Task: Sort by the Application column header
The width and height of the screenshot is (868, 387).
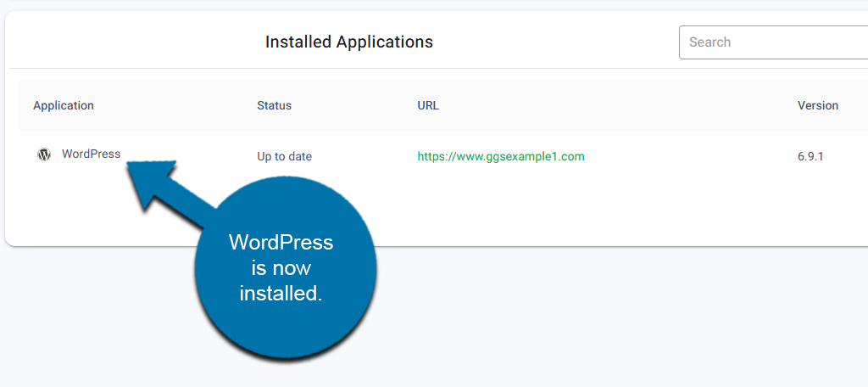Action: 64,106
